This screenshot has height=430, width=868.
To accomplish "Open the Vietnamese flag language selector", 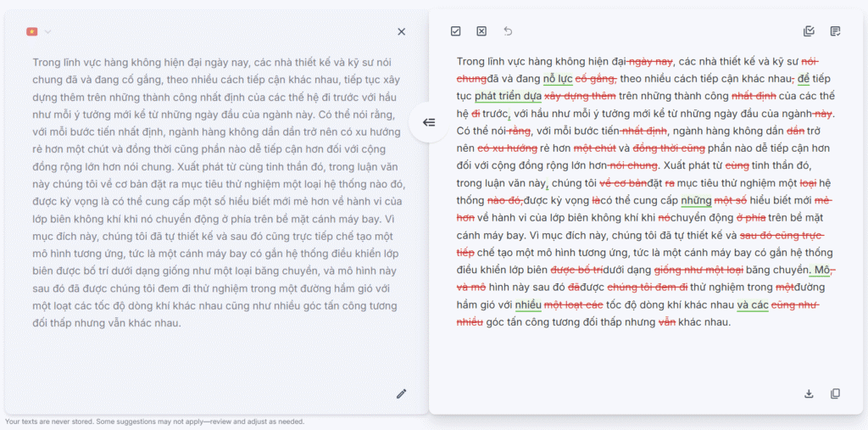I will point(32,31).
